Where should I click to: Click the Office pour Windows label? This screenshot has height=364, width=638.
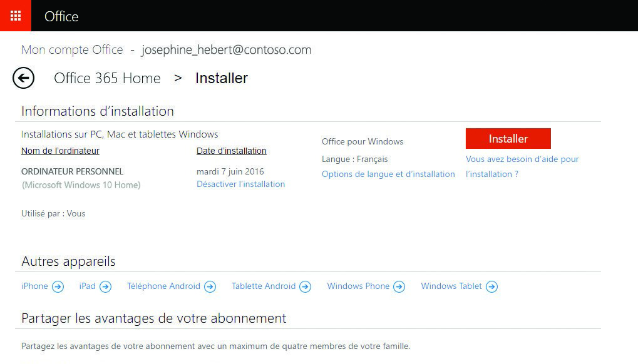click(x=363, y=141)
